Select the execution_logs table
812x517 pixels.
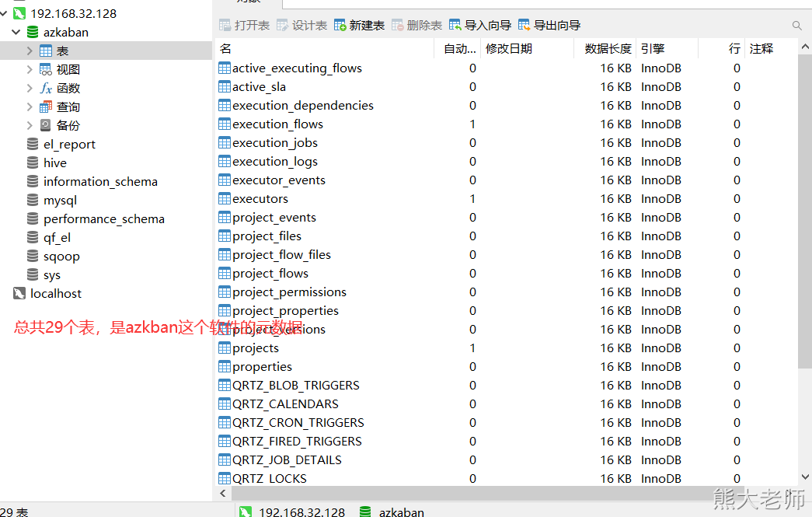[275, 161]
